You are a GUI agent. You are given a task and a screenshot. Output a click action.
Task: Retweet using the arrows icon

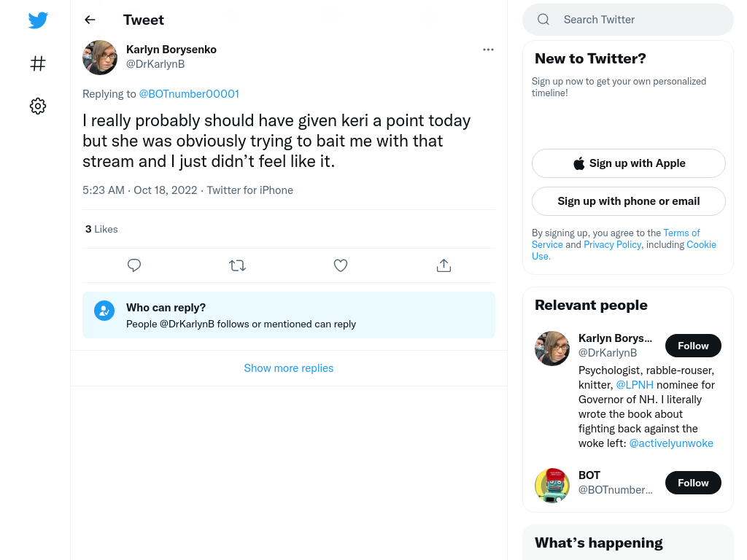tap(237, 265)
